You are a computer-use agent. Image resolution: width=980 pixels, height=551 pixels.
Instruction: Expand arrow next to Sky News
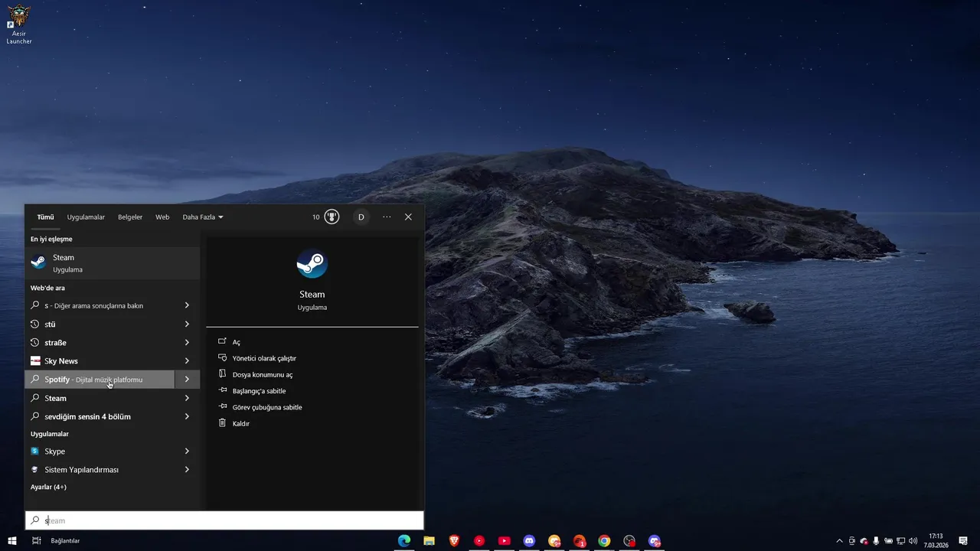point(187,360)
